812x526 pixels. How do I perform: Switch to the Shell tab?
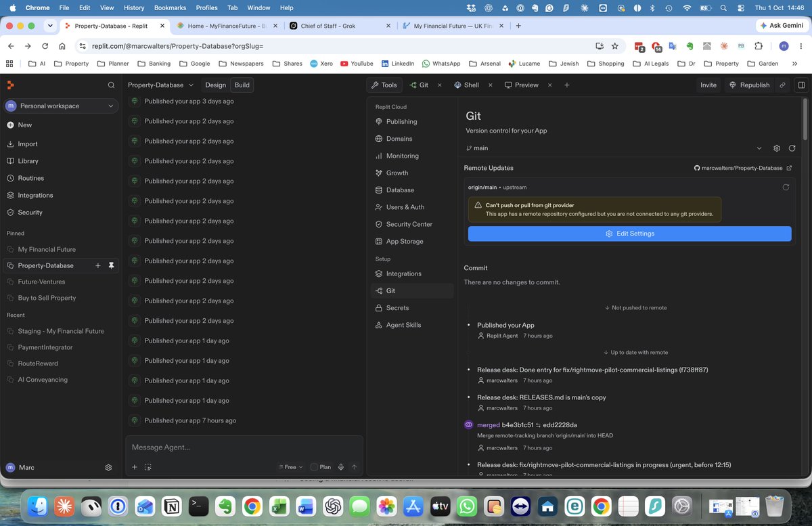pos(467,85)
